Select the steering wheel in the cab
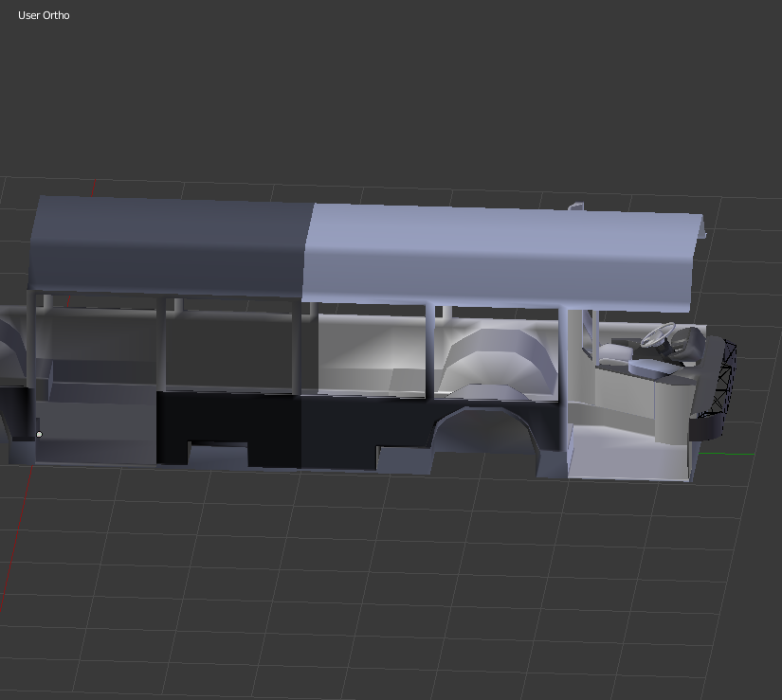Screen dimensions: 782x700 coord(657,334)
